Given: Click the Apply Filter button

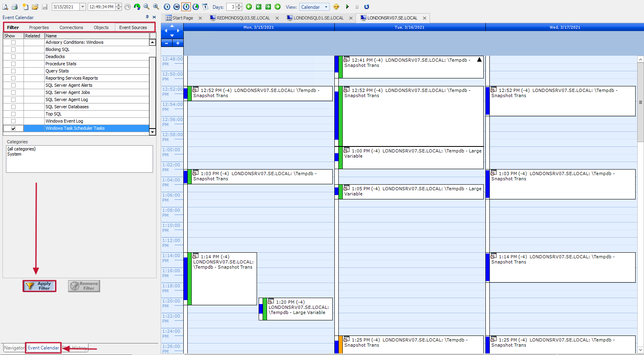Looking at the screenshot, I should click(x=39, y=286).
